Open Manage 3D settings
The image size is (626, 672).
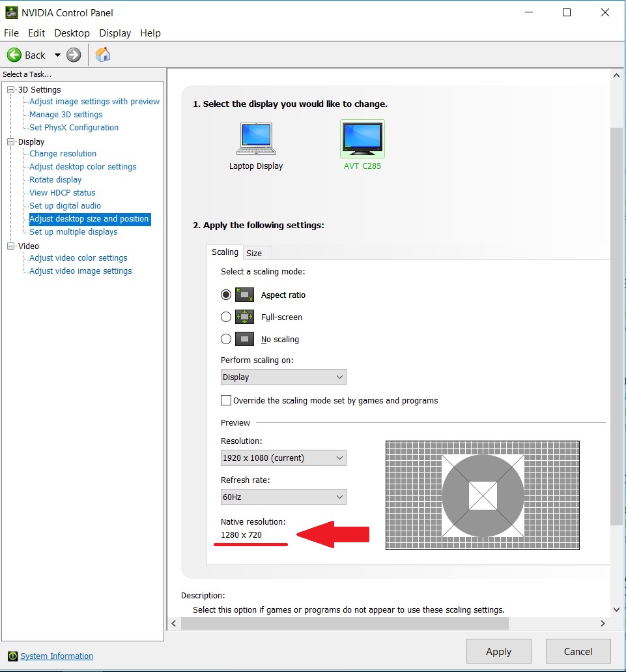click(66, 115)
